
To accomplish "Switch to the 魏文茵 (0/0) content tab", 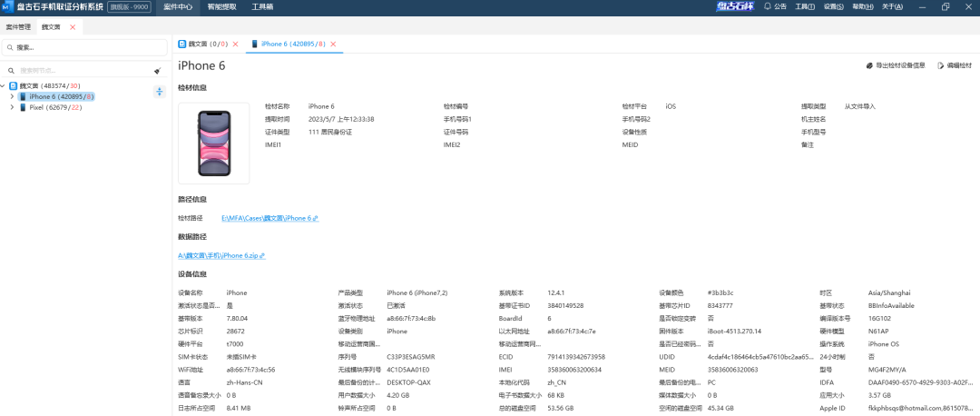I will tap(206, 44).
